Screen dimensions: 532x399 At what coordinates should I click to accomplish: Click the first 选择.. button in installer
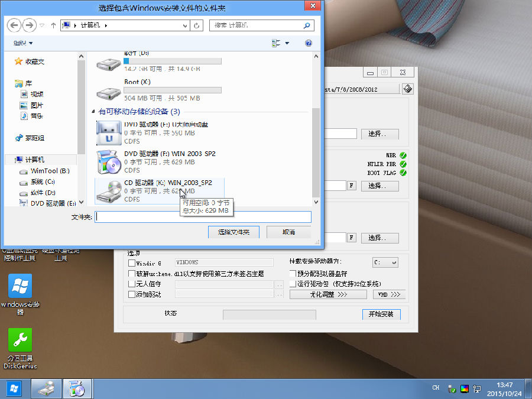pyautogui.click(x=379, y=134)
